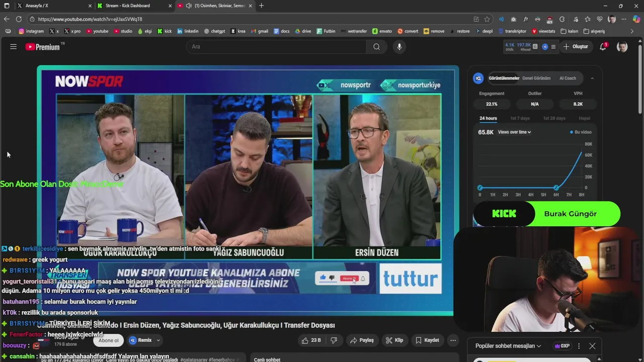Viewport: 644px width, 362px height.
Task: Expand the Remix dropdown arrow
Action: 158,340
